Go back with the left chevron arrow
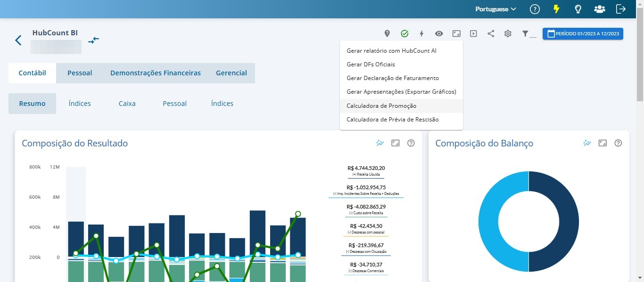 [x=18, y=40]
